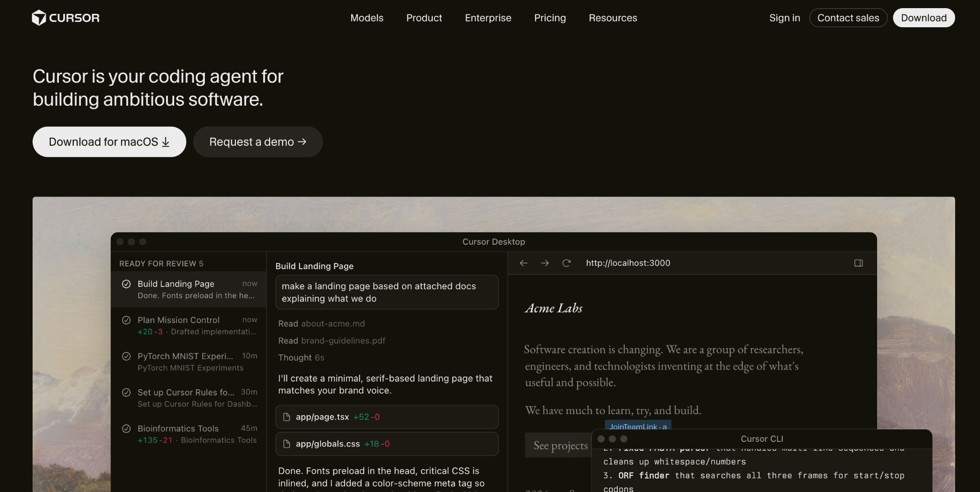The image size is (980, 492).
Task: Click the Read brand-guidelines.pdf step
Action: [x=332, y=340]
